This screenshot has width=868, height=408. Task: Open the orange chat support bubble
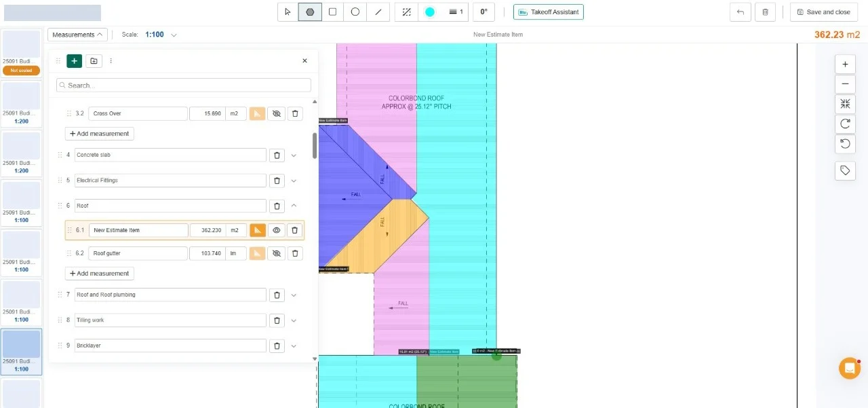coord(849,368)
